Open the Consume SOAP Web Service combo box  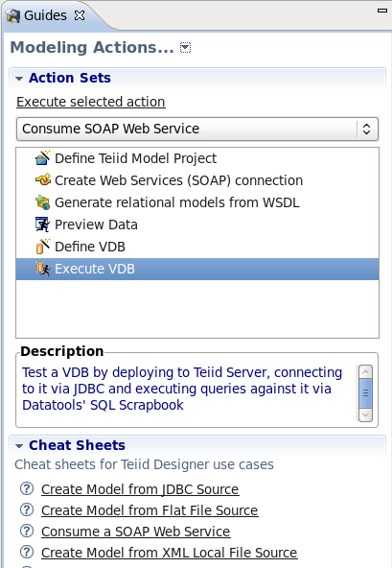click(197, 129)
